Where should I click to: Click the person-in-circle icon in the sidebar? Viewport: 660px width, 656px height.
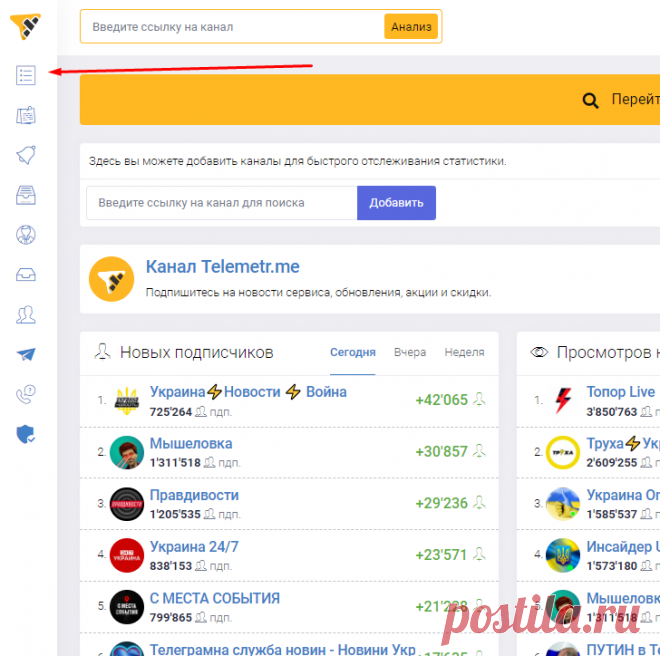point(26,235)
